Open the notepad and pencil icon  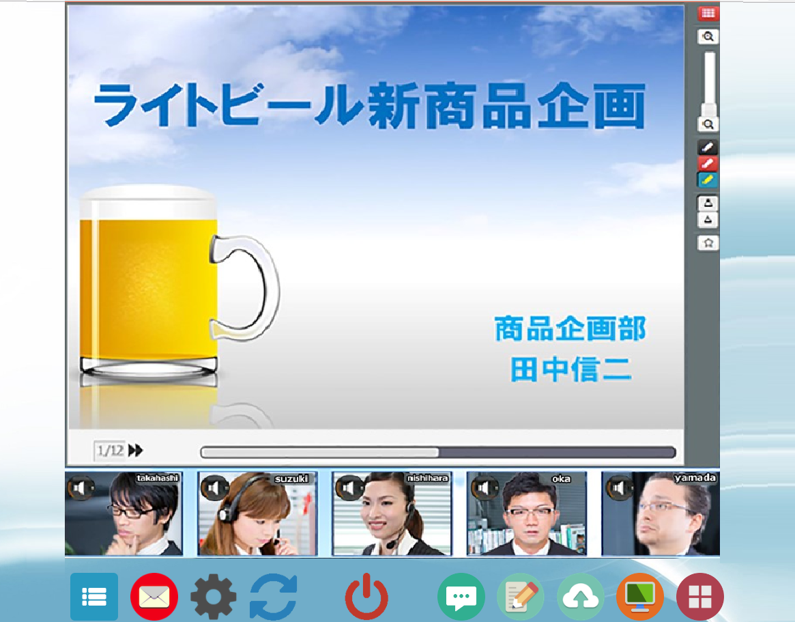point(520,597)
